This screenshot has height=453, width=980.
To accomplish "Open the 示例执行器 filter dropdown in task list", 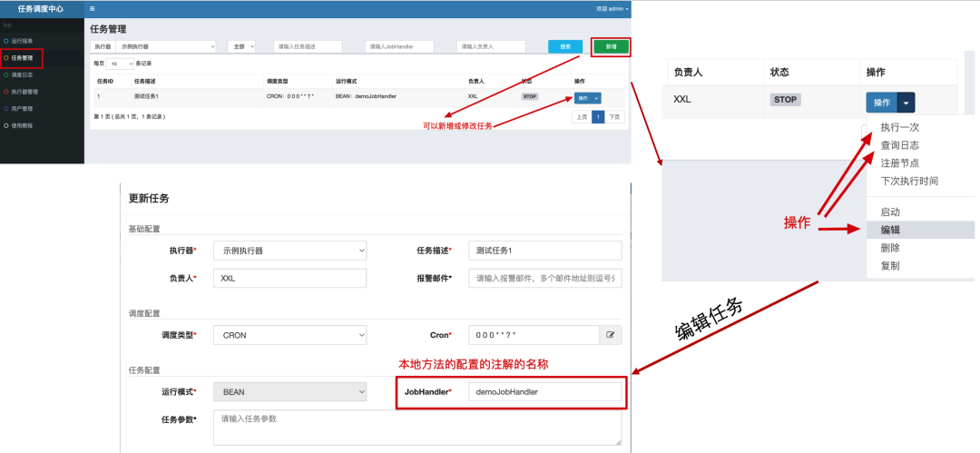I will pos(166,46).
